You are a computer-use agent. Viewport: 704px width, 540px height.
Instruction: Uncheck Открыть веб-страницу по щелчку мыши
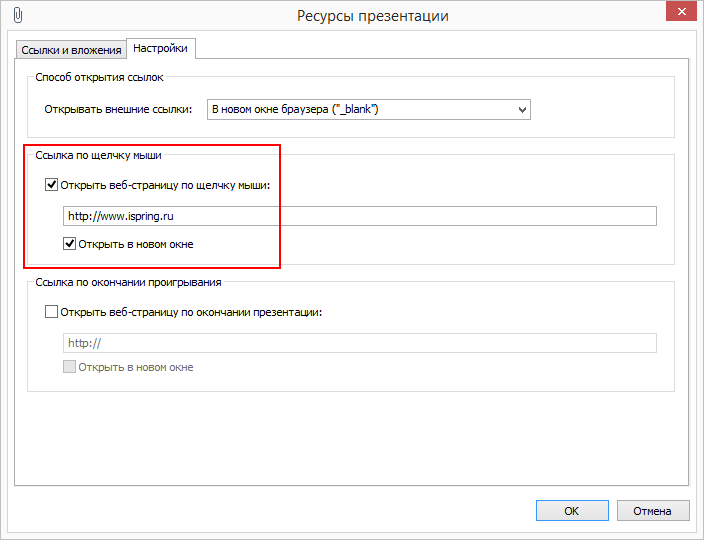pos(51,185)
